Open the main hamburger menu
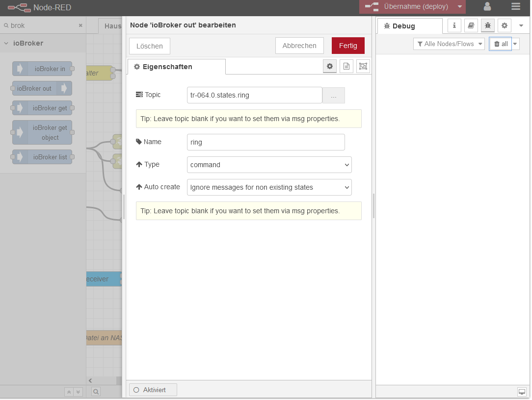 [515, 7]
